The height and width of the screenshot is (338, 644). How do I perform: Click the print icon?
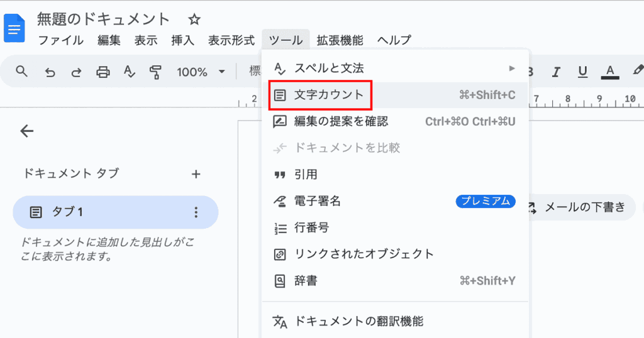(103, 72)
